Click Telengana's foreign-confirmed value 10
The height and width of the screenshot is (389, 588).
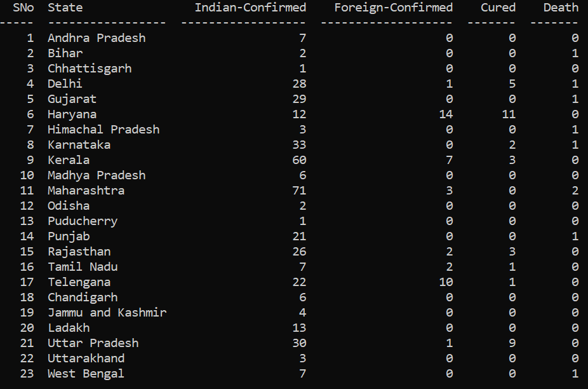pyautogui.click(x=446, y=282)
